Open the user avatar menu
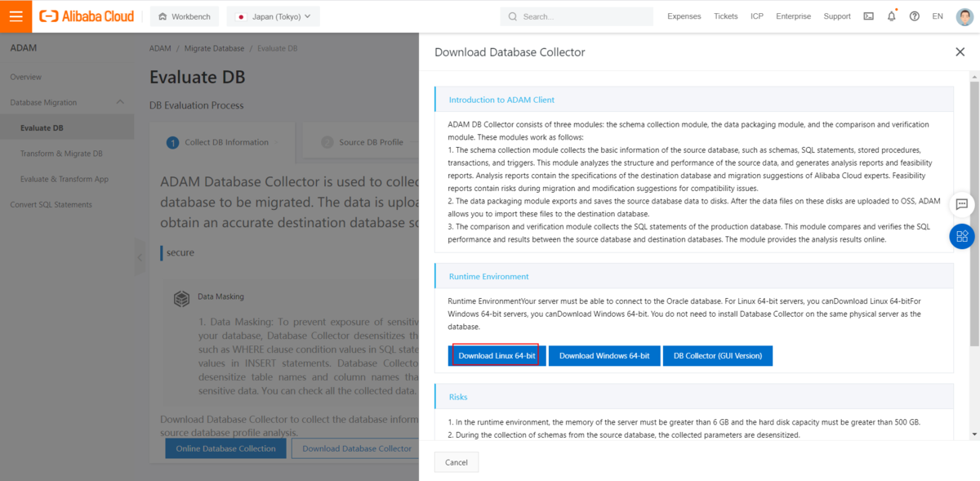 (964, 16)
